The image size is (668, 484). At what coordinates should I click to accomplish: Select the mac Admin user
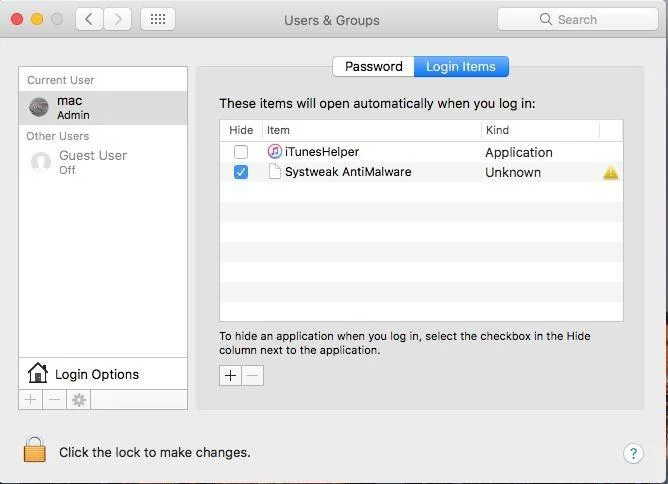102,107
